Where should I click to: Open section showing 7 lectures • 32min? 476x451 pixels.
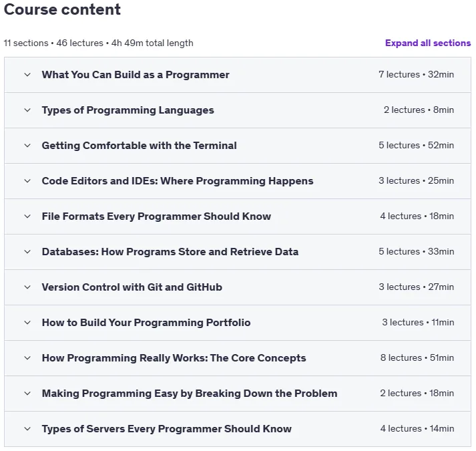416,74
